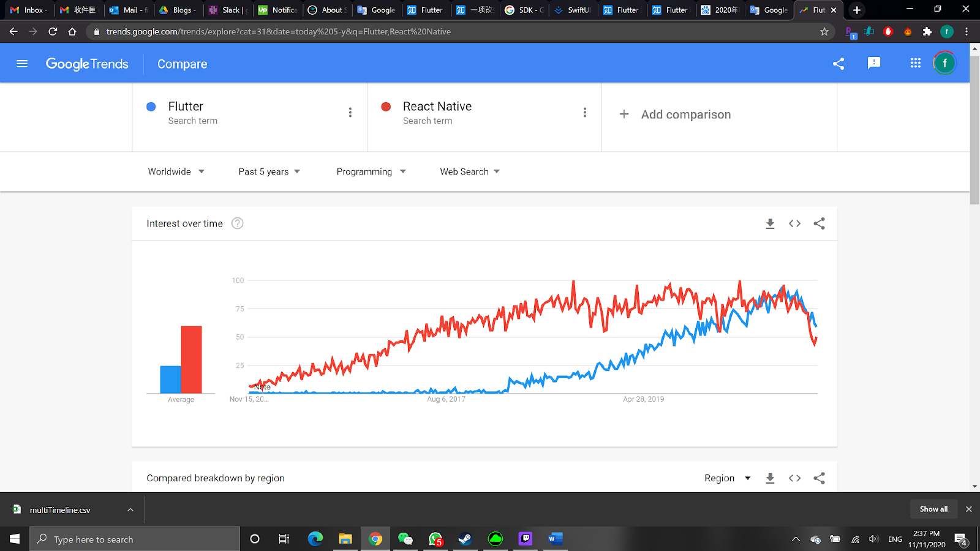Open a new browser tab
Viewport: 980px width, 551px height.
[x=857, y=10]
